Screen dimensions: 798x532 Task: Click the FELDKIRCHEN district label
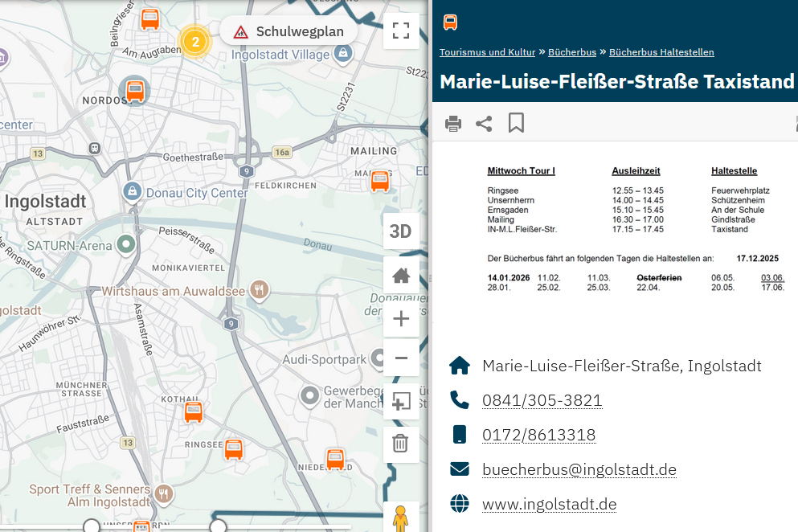click(x=285, y=186)
